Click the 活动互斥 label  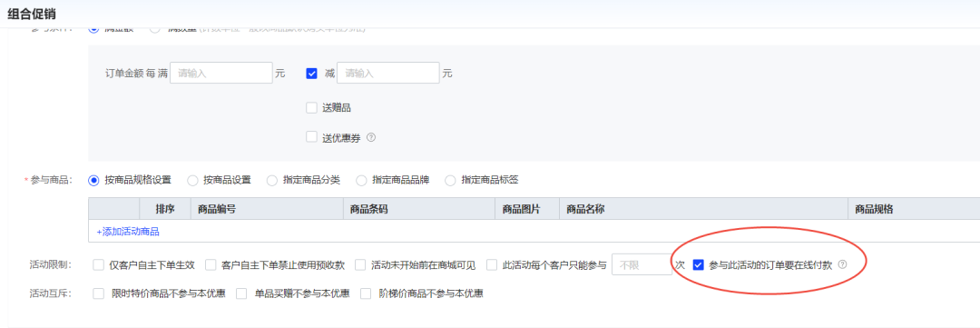point(51,293)
